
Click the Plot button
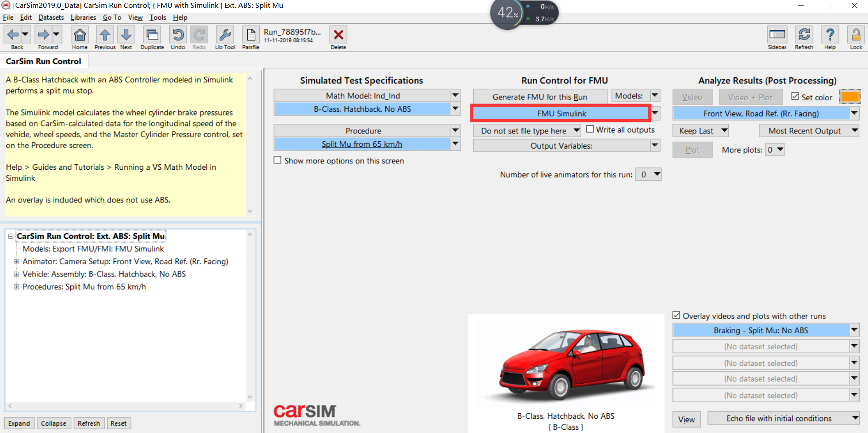point(692,150)
